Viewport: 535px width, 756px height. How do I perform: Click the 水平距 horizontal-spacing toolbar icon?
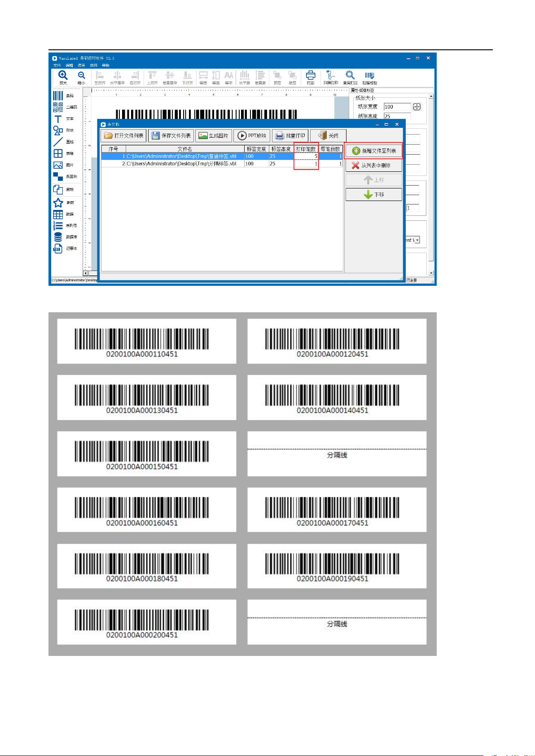tap(245, 75)
